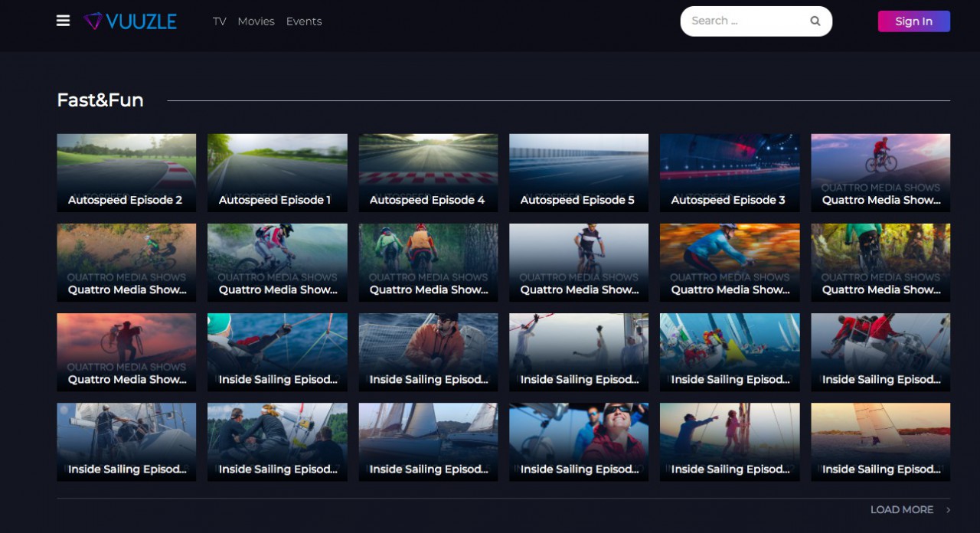
Task: Select Quattro Media Show with sunset cyclist carrying bike
Action: (126, 352)
